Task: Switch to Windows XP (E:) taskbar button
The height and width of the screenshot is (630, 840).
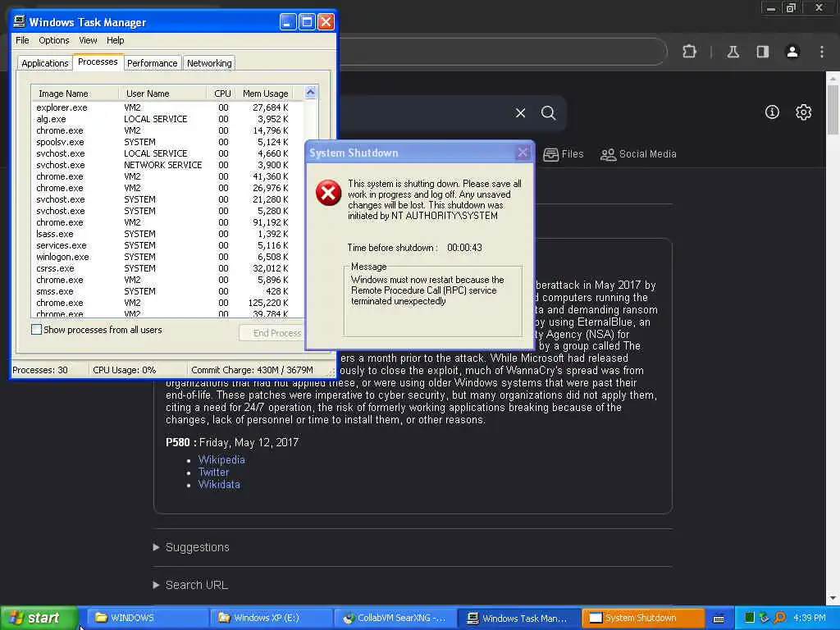Action: pyautogui.click(x=271, y=618)
